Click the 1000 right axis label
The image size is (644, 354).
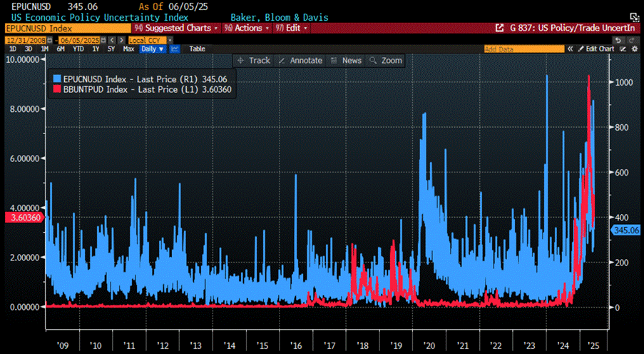tap(623, 82)
